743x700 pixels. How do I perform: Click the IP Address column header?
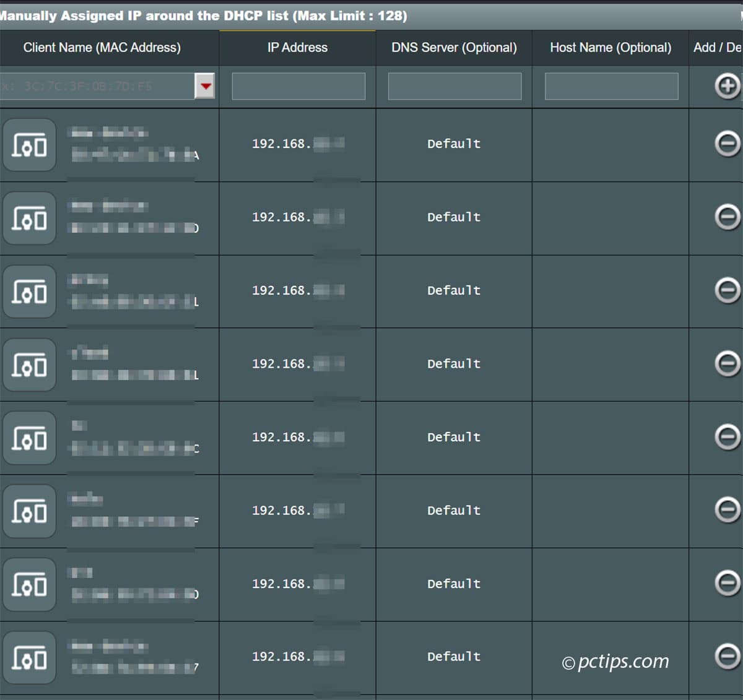click(297, 48)
